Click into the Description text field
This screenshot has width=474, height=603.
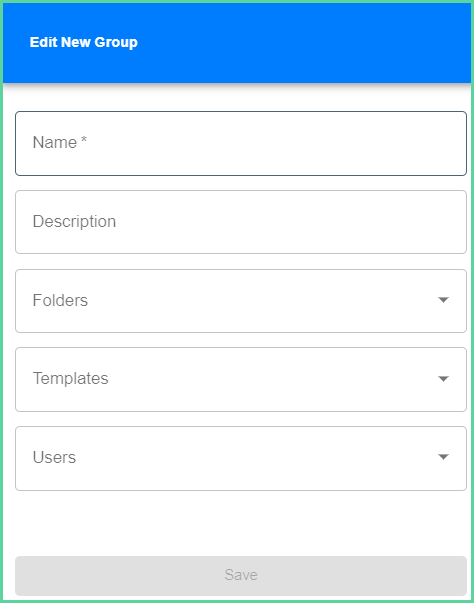[x=241, y=222]
